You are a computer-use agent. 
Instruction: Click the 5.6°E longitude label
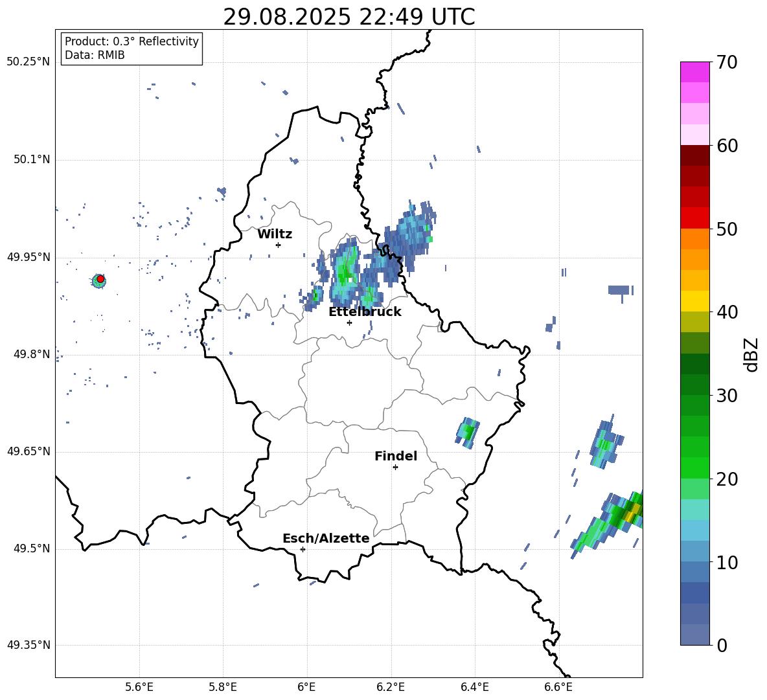pyautogui.click(x=139, y=688)
